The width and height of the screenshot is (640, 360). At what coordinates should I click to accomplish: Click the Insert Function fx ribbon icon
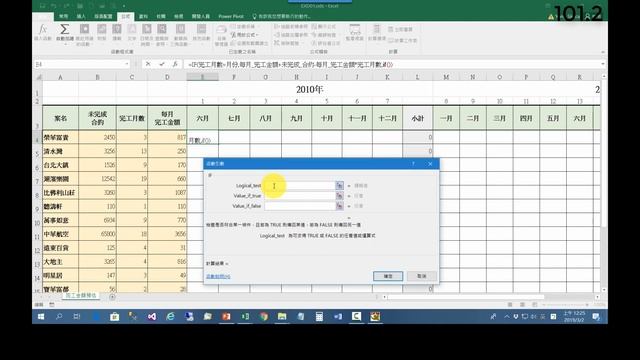tap(42, 29)
